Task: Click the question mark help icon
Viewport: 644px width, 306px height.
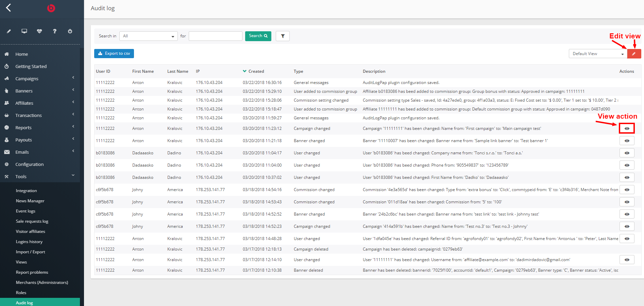Action: pos(55,31)
